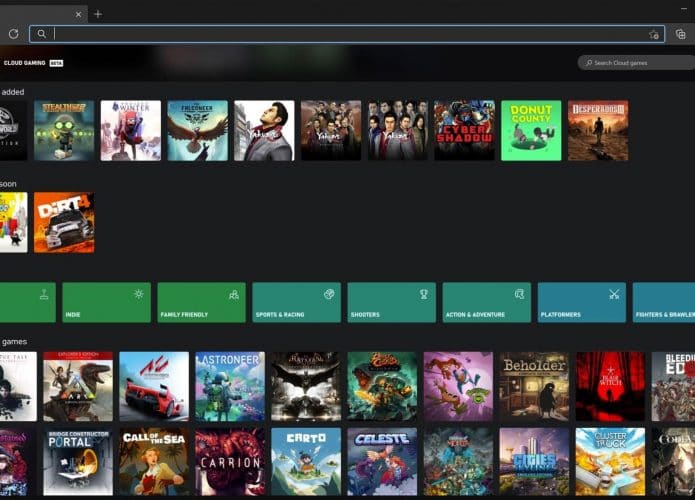This screenshot has width=695, height=500.
Task: Open the Blair Witch red cover
Action: point(610,387)
